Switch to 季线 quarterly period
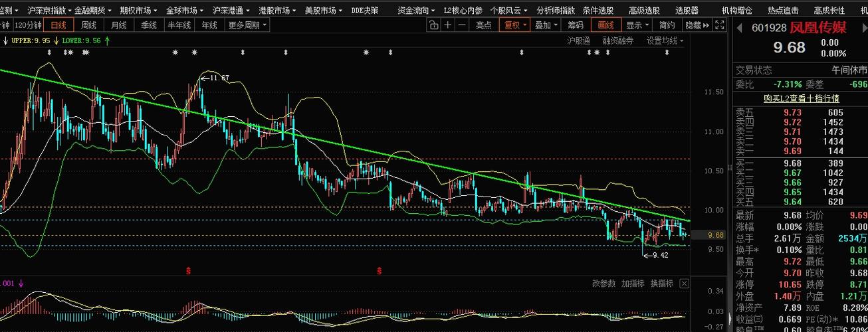Image resolution: width=868 pixels, height=332 pixels. pos(149,25)
